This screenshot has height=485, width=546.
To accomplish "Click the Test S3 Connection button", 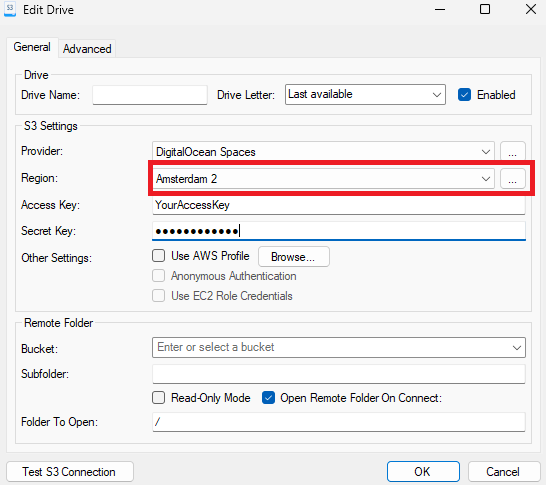I will click(x=70, y=472).
